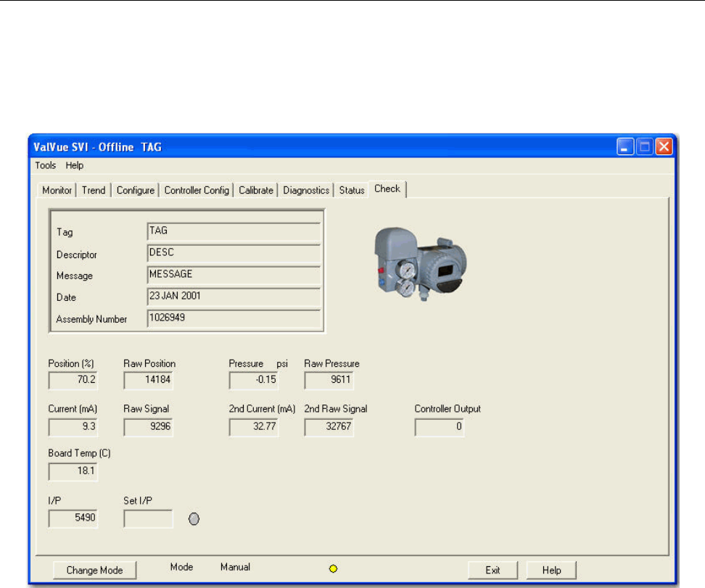Switch to the Calibrate tab
The width and height of the screenshot is (705, 588).
point(256,190)
